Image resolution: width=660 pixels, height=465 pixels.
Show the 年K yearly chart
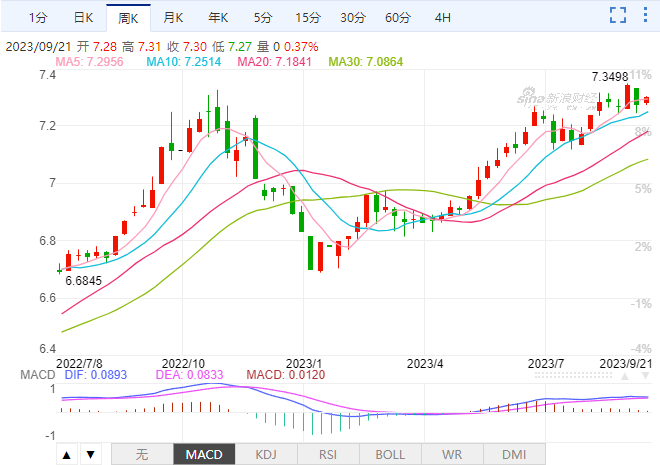point(218,17)
